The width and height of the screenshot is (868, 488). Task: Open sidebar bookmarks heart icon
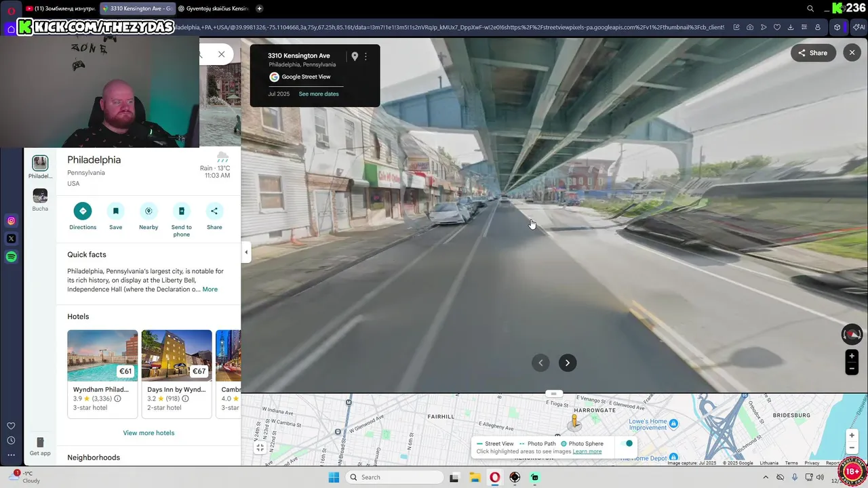tap(12, 426)
